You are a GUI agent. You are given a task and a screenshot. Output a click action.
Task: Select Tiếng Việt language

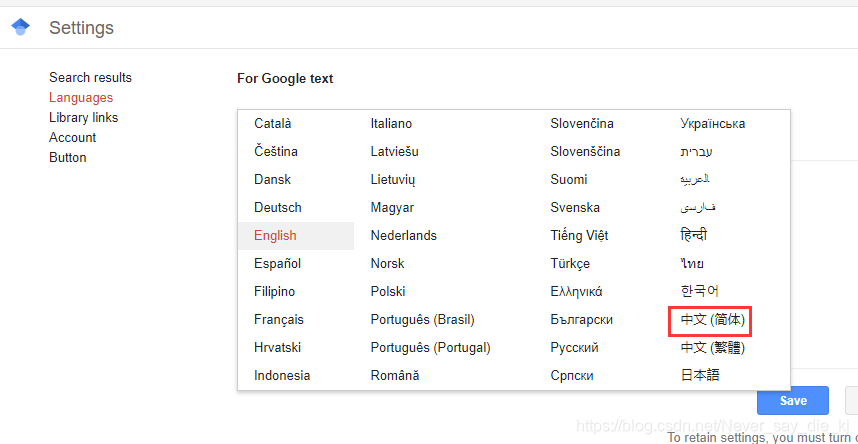tap(579, 236)
